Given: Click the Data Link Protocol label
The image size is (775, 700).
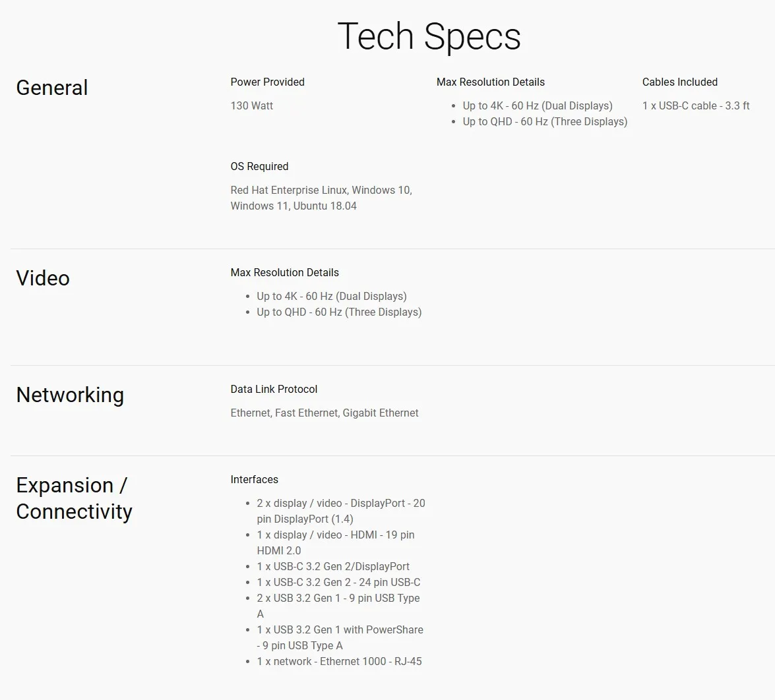Looking at the screenshot, I should 274,389.
